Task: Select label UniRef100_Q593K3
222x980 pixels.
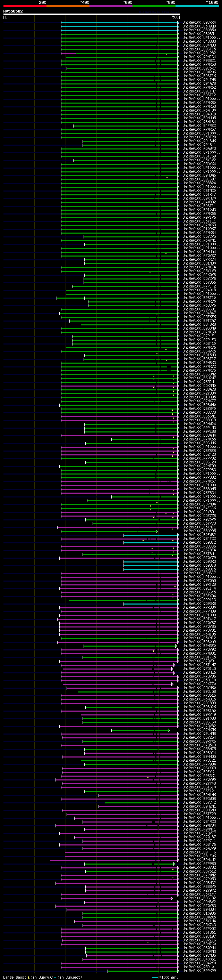Action: pos(199,561)
